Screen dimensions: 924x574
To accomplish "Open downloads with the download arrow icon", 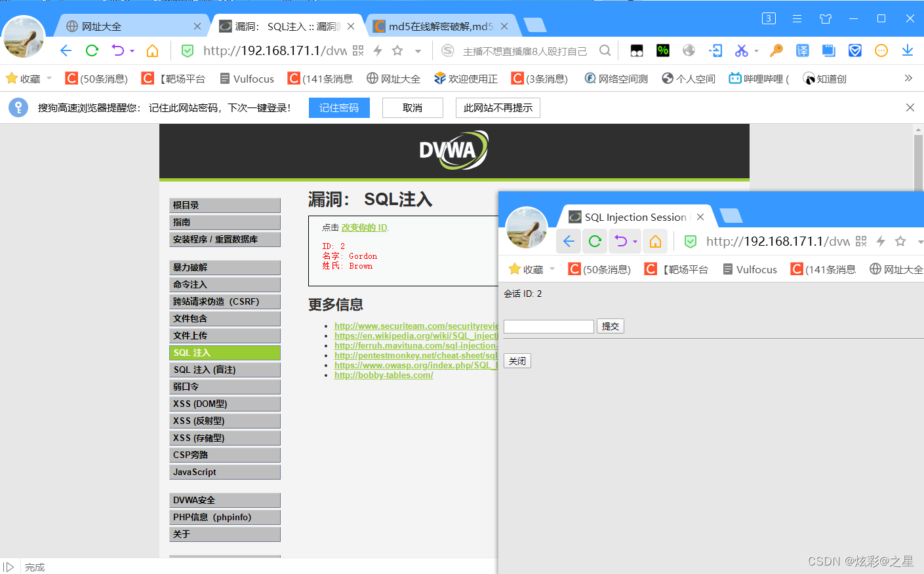I will point(908,50).
